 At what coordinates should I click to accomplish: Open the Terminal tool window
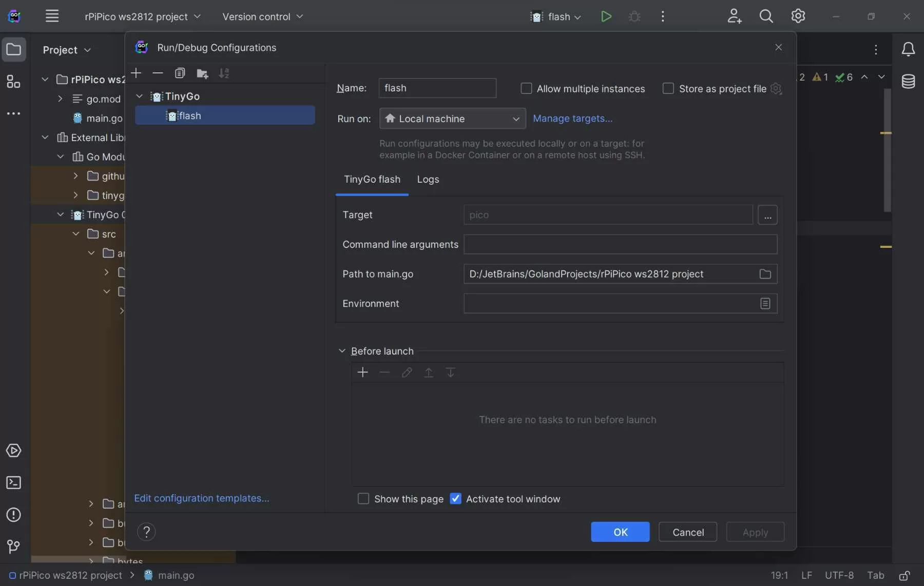click(14, 483)
